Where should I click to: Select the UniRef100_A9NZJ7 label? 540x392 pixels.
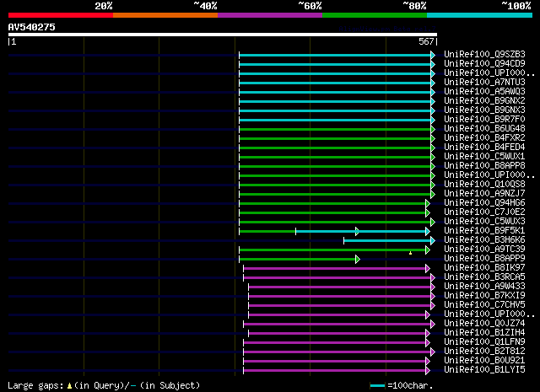484,194
